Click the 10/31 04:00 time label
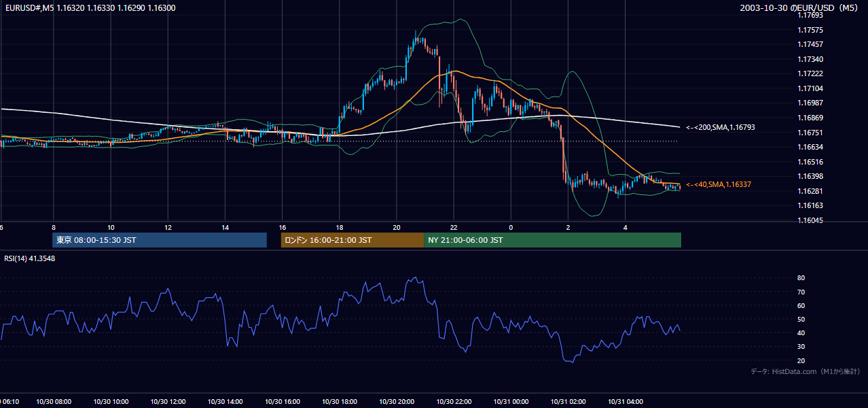Viewport: 868px width, 408px height. (625, 402)
